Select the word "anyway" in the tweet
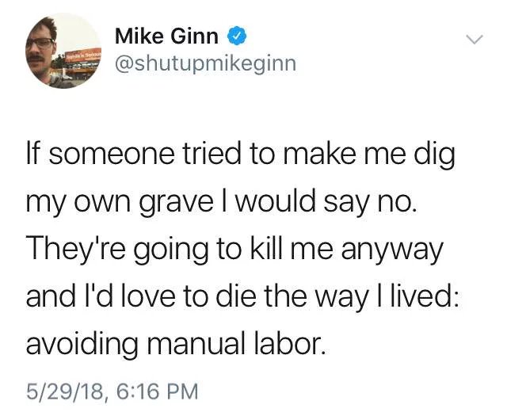Viewport: 507px width, 420px height. tap(392, 252)
